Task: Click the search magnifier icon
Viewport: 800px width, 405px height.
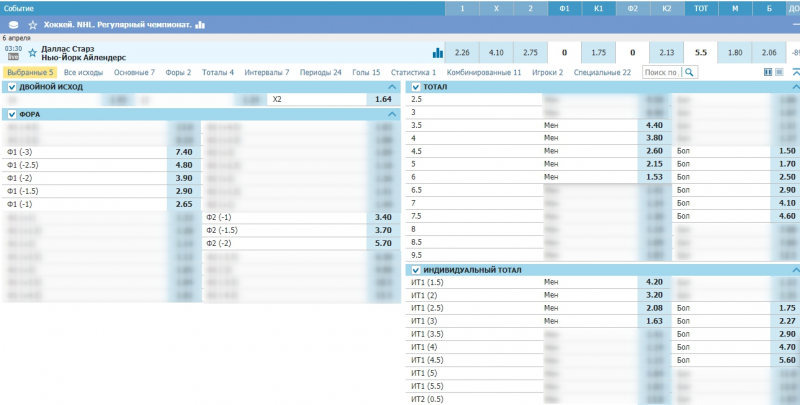Action: (x=690, y=73)
